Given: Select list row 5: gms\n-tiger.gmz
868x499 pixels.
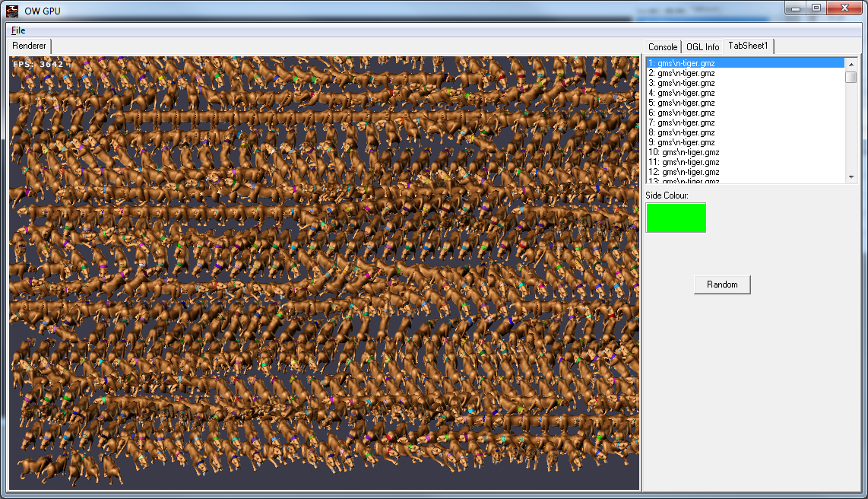Looking at the screenshot, I should point(746,103).
